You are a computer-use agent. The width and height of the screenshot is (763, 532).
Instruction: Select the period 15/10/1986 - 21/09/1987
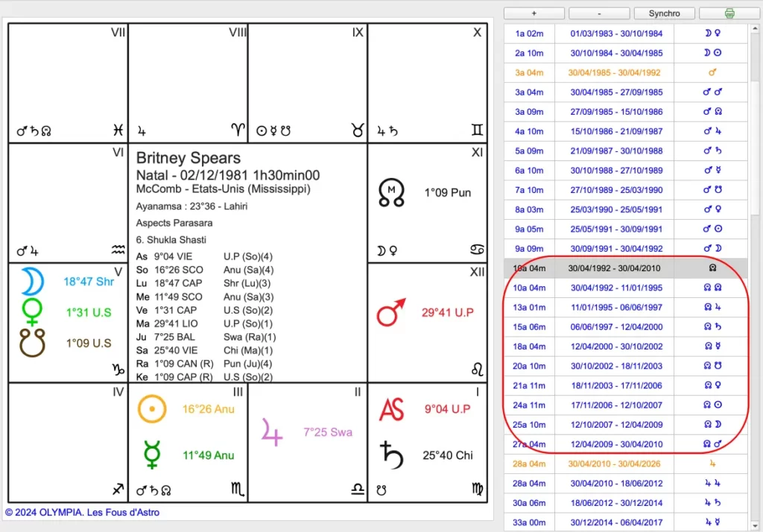626,131
